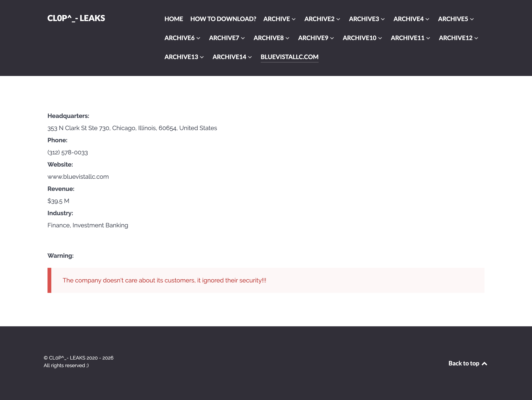This screenshot has width=532, height=400.
Task: Click the Phone: label
Action: pos(57,140)
